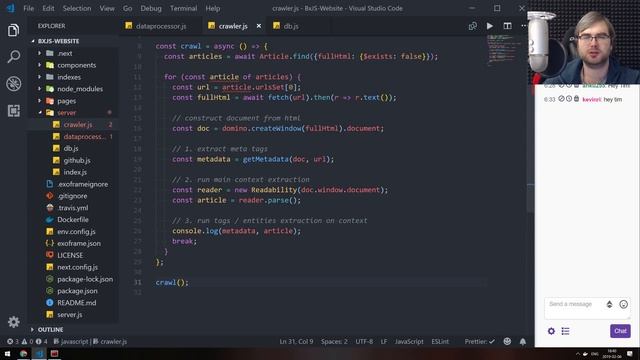Open the compare changes icon in editor toolbar
The image size is (640, 360).
pos(473,26)
